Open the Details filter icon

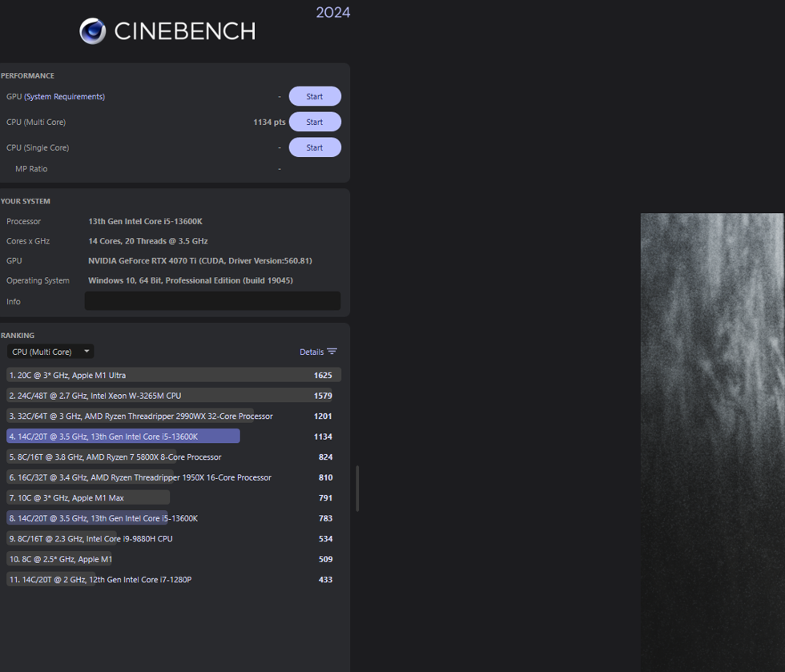tap(332, 352)
